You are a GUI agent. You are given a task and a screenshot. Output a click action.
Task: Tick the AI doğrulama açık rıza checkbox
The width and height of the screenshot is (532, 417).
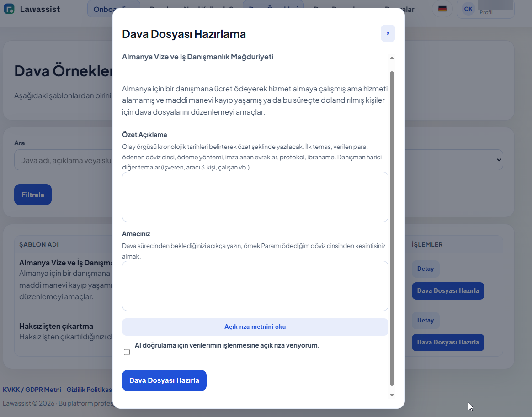tap(127, 352)
